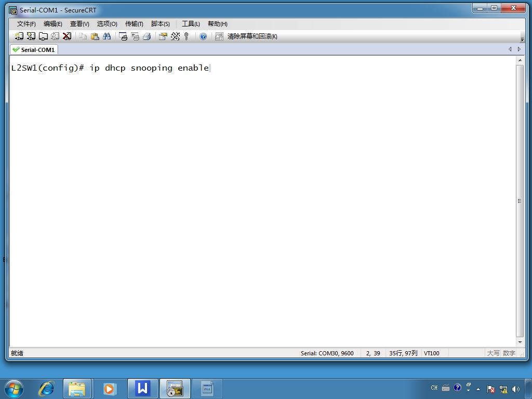The image size is (532, 399).
Task: Click the blue Help question-mark toolbar icon
Action: [203, 36]
